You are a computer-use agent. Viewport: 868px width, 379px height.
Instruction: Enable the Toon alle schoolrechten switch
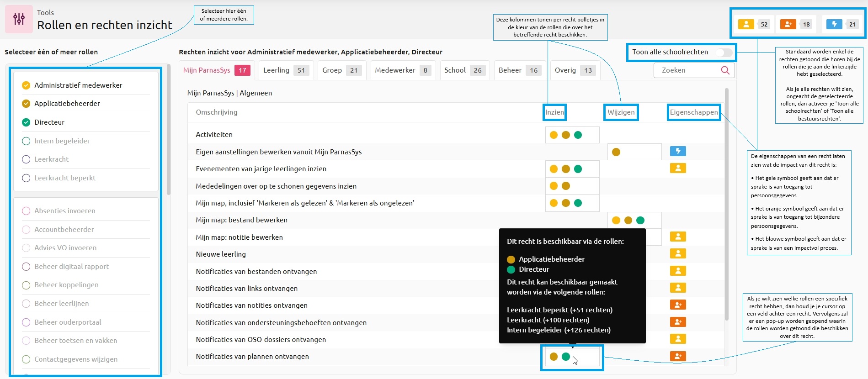pos(724,53)
